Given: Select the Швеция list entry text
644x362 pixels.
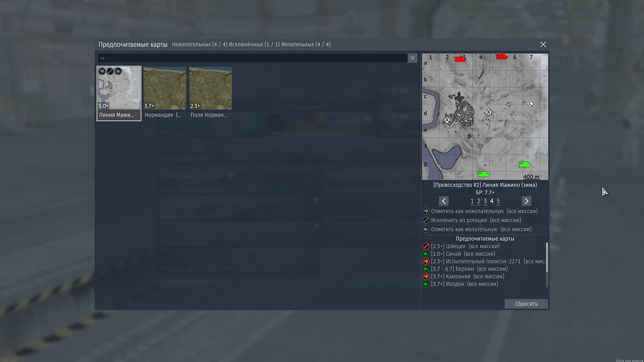Looking at the screenshot, I should point(466,246).
